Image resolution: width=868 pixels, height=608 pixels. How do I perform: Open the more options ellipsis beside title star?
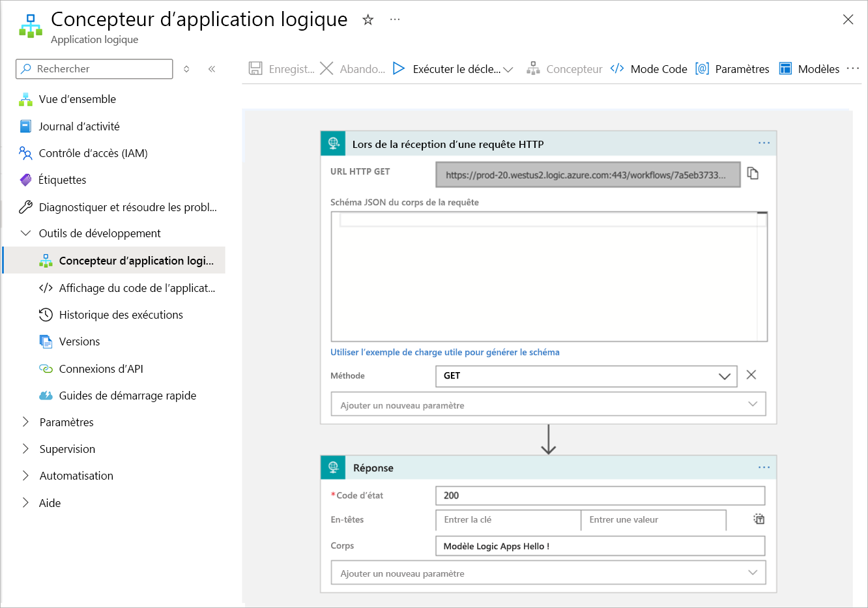click(x=395, y=20)
